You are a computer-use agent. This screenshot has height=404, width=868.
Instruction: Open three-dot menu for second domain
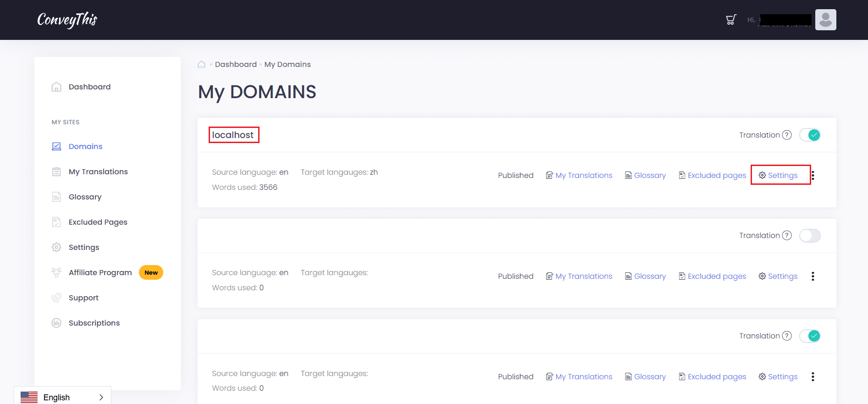tap(813, 276)
